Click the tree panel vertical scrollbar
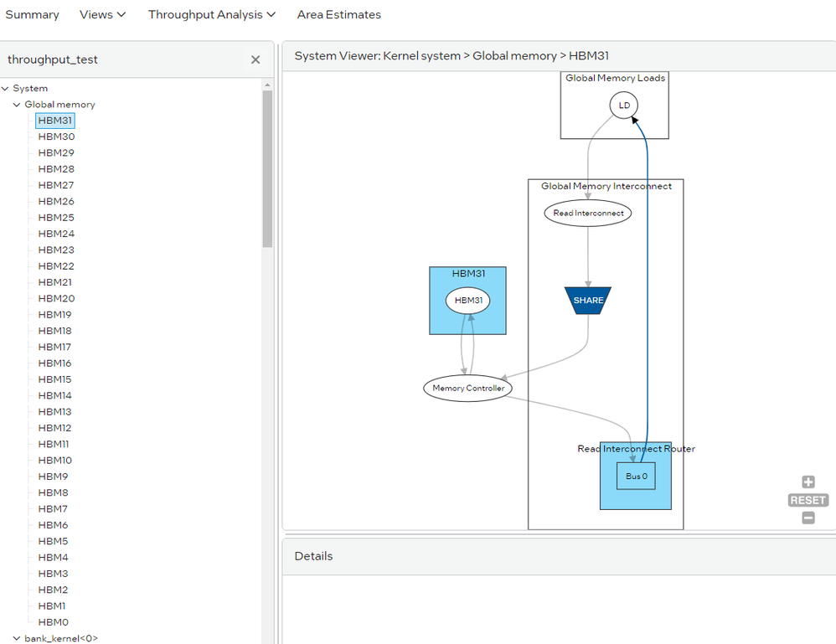This screenshot has height=644, width=836. (x=267, y=167)
